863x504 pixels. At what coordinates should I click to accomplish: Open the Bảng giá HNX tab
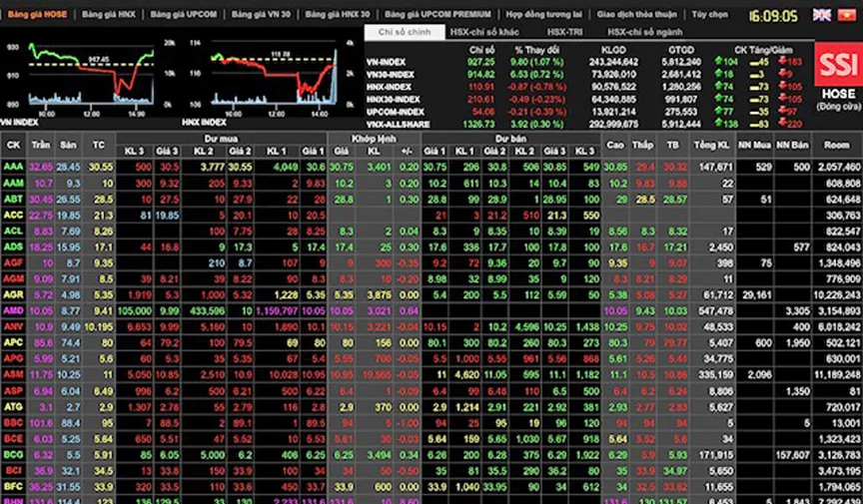[x=108, y=15]
